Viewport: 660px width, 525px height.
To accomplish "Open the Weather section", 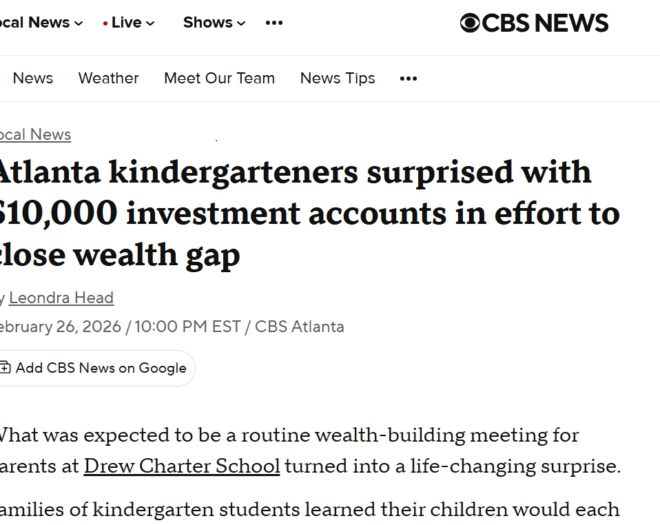I will coord(108,78).
